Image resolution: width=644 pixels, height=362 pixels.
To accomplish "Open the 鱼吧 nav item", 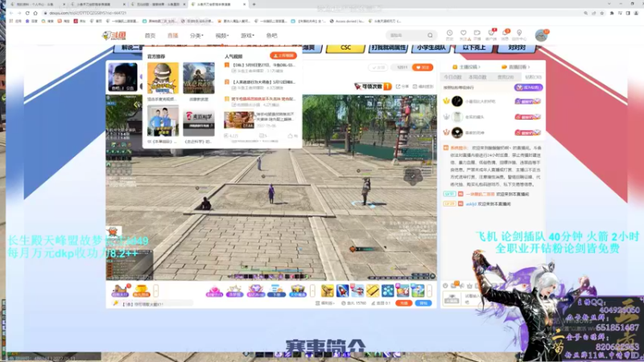I will point(271,35).
